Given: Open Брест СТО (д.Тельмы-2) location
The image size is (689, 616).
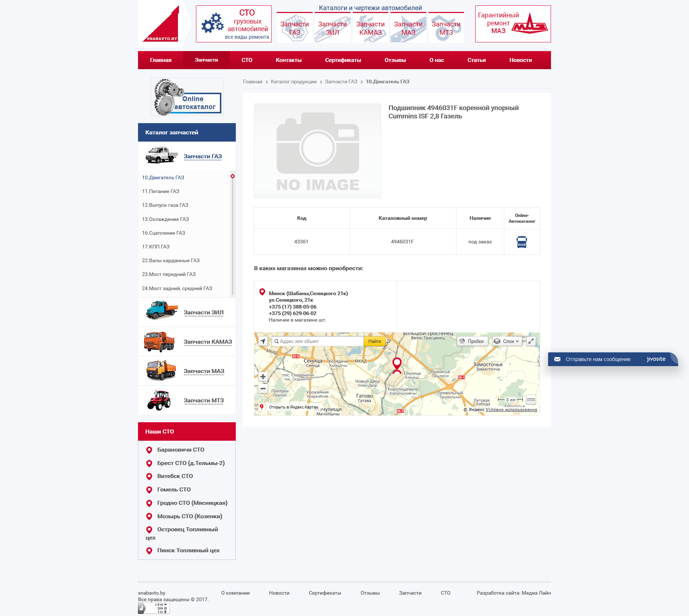Looking at the screenshot, I should tap(191, 463).
